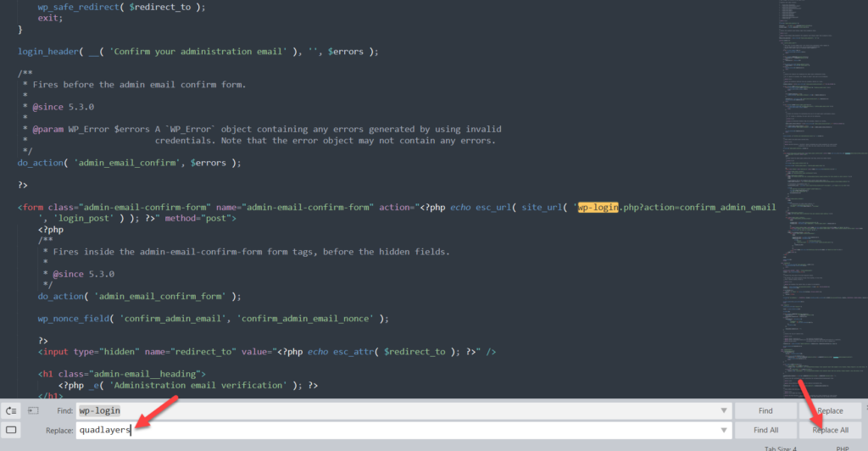The image size is (868, 451).
Task: Click the 'confirm_admin_email_nonce' string
Action: (x=306, y=319)
